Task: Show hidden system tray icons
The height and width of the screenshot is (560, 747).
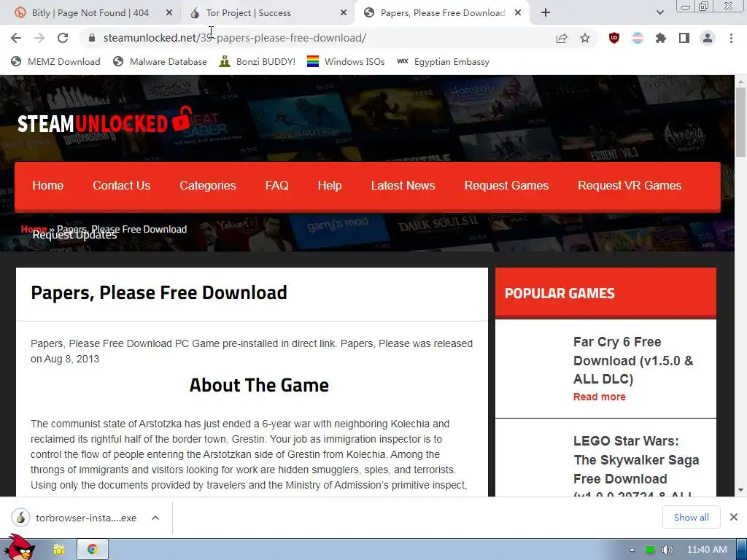Action: pos(632,550)
